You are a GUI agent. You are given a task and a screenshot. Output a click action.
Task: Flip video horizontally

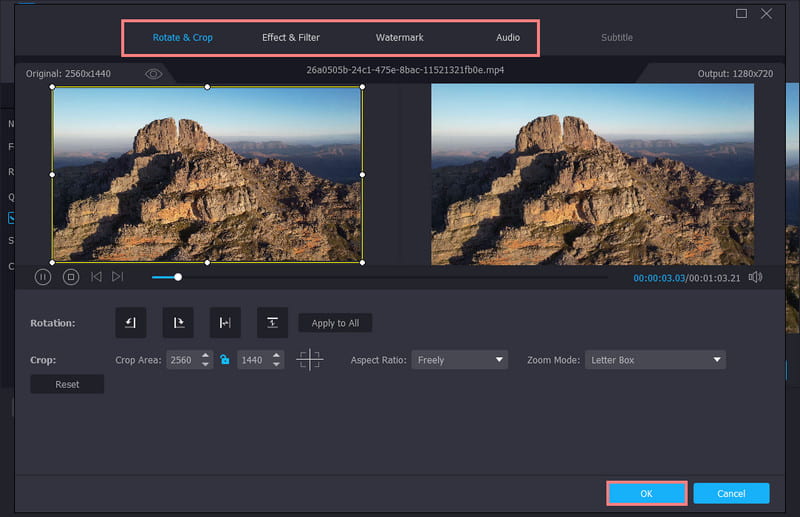pos(225,323)
